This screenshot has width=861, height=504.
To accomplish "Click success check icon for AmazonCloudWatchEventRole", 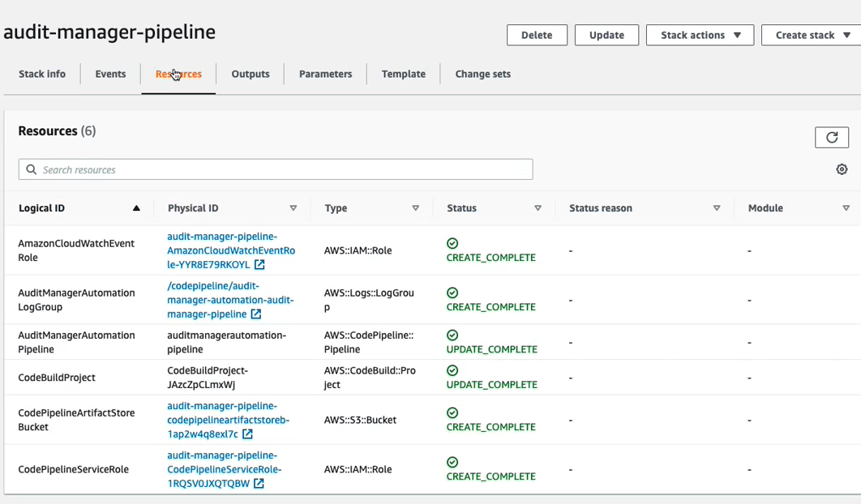I will pyautogui.click(x=452, y=243).
